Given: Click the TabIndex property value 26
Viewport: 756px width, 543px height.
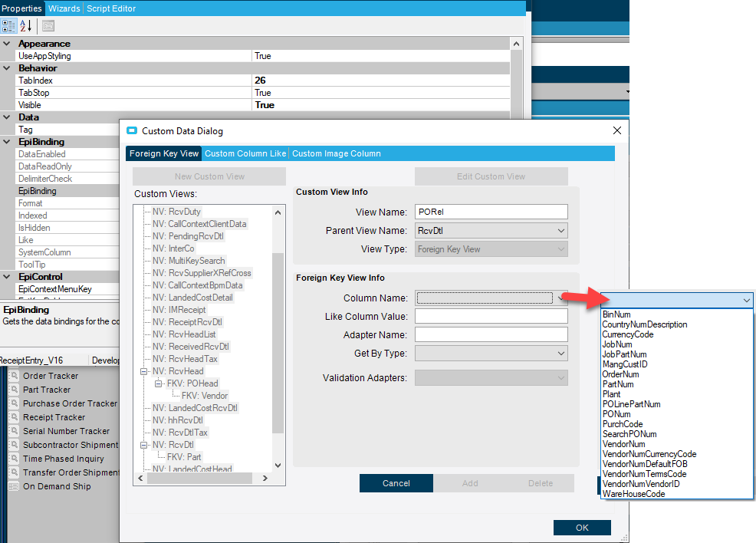Looking at the screenshot, I should click(260, 80).
